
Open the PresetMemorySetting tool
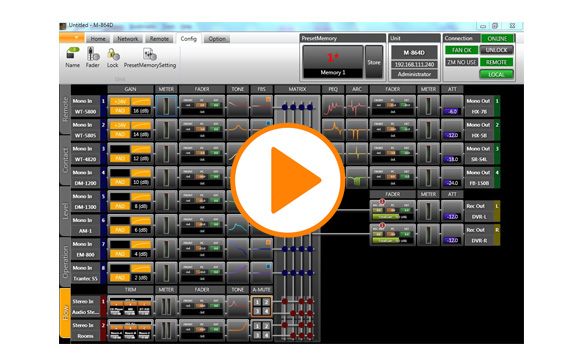coord(150,58)
